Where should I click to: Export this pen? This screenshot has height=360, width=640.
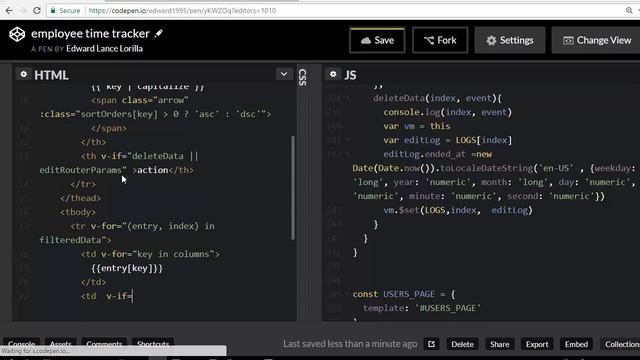click(537, 344)
